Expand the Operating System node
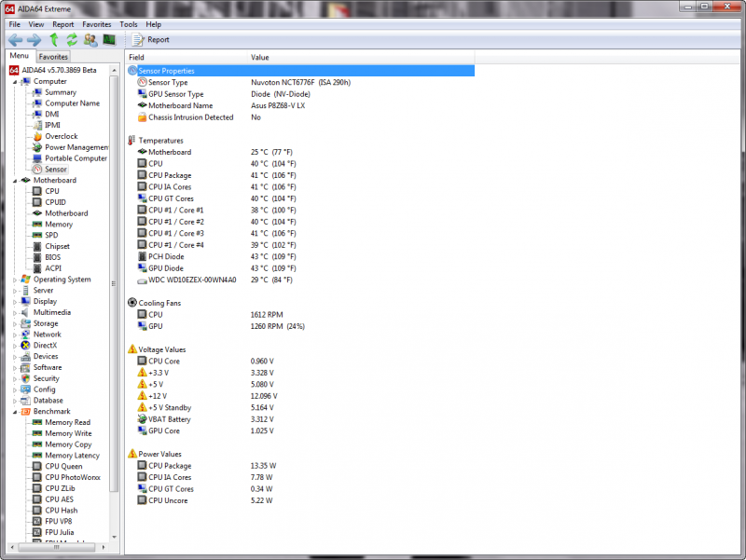Screen dimensions: 746x560 point(15,280)
